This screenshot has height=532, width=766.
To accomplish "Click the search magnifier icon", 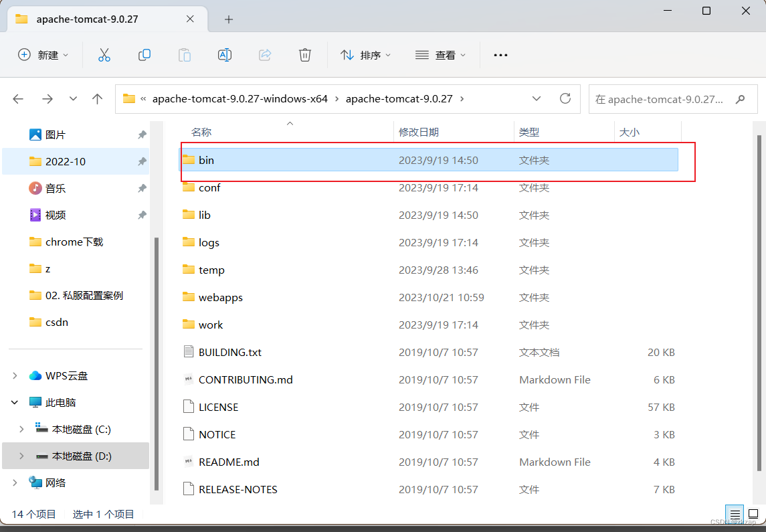I will [x=740, y=99].
